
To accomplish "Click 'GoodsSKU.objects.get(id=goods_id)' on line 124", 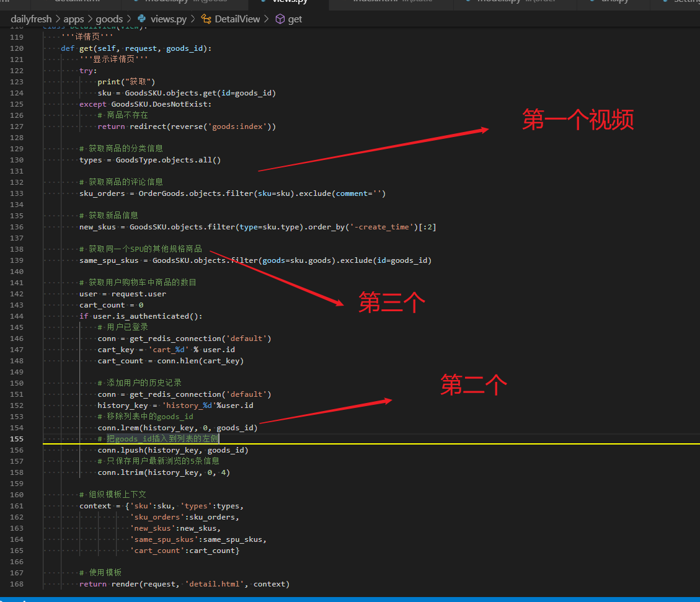I will click(x=200, y=93).
